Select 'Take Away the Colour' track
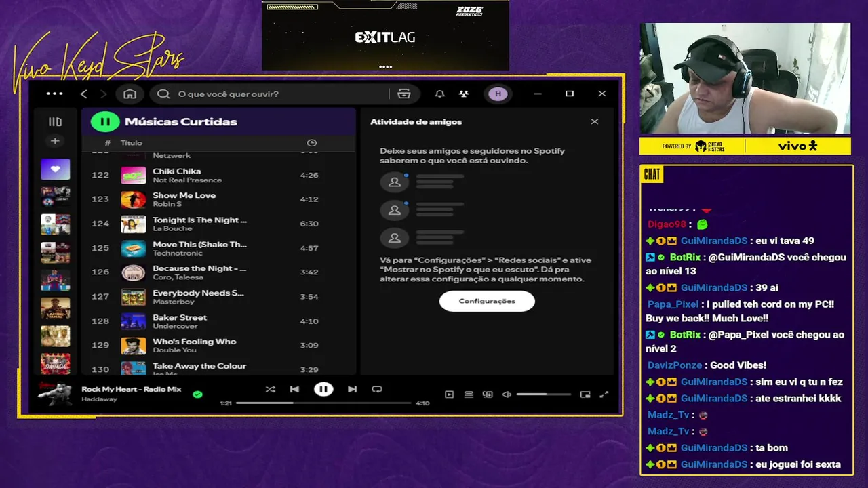 pos(218,367)
